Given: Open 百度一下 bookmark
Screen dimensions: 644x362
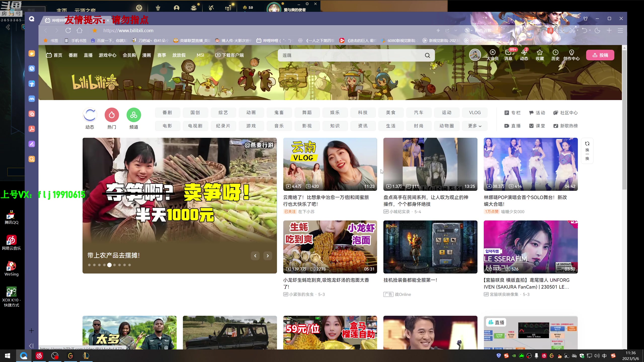Looking at the screenshot, I should pos(109,40).
